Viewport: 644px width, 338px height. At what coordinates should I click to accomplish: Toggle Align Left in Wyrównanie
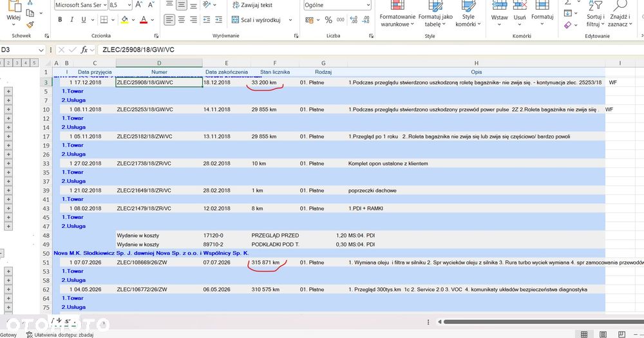coord(169,20)
